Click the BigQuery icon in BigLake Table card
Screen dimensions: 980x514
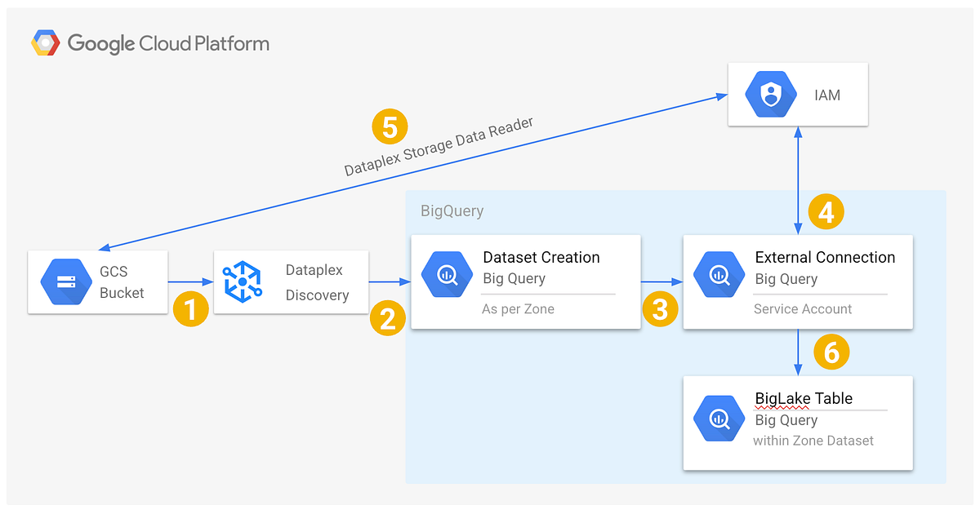[x=719, y=418]
